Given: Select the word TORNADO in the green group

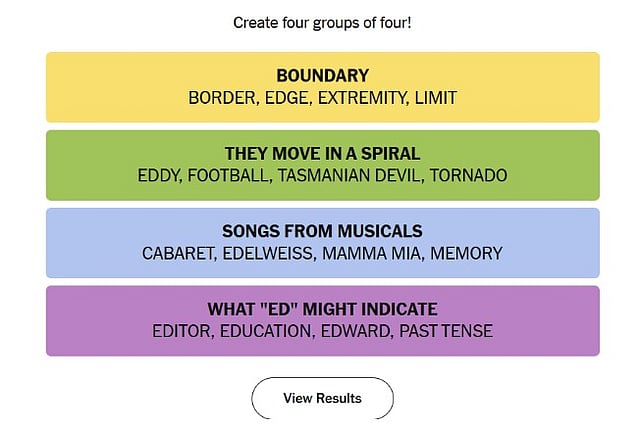Looking at the screenshot, I should tap(470, 176).
